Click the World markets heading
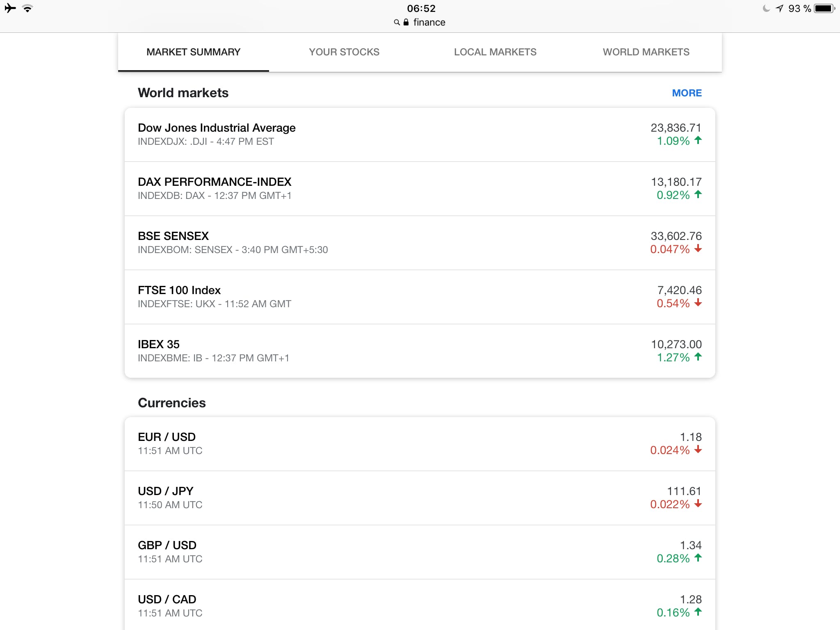Image resolution: width=840 pixels, height=630 pixels. click(x=183, y=93)
